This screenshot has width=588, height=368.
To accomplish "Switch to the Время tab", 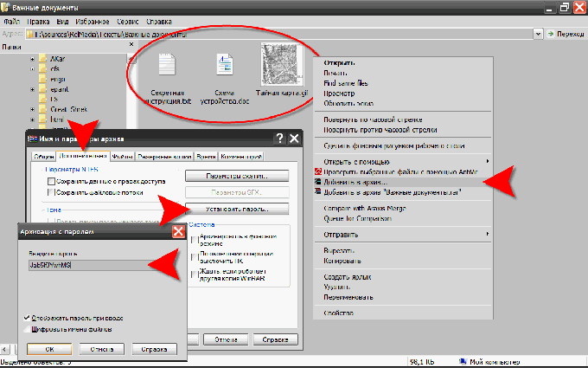I will (207, 156).
